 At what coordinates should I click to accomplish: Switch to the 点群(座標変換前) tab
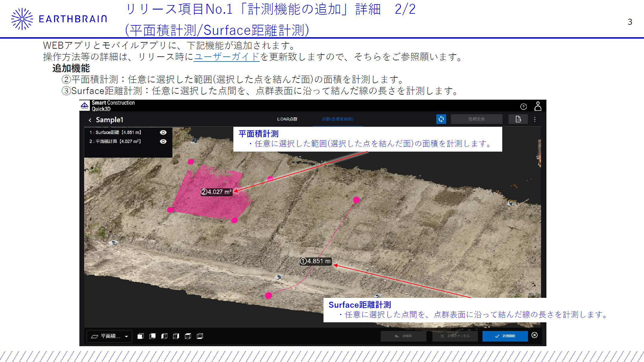tap(338, 119)
